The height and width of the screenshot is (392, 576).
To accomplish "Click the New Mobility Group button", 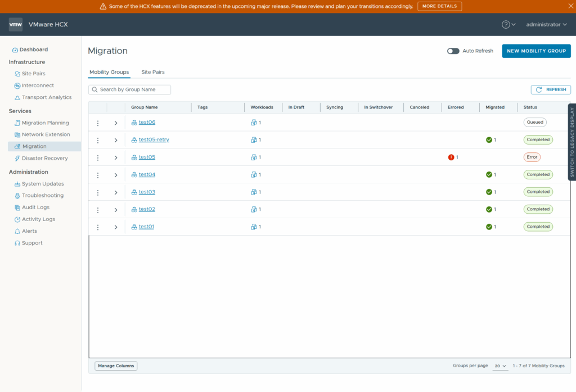I will pyautogui.click(x=536, y=51).
